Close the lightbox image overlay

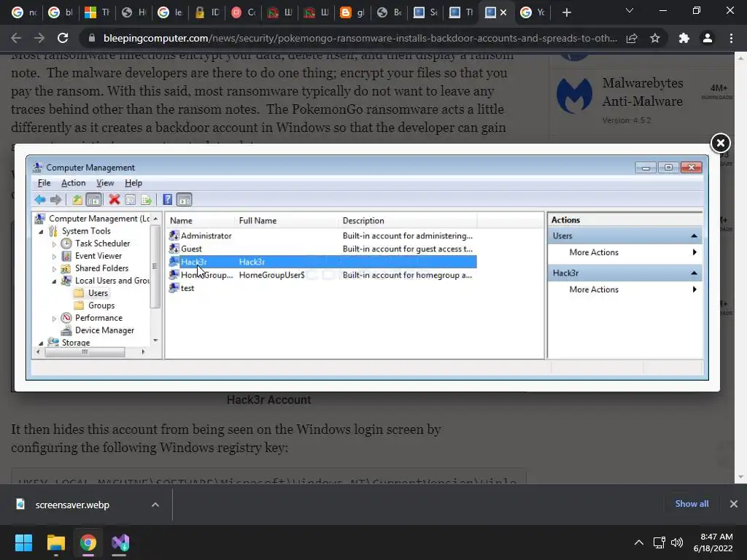720,143
